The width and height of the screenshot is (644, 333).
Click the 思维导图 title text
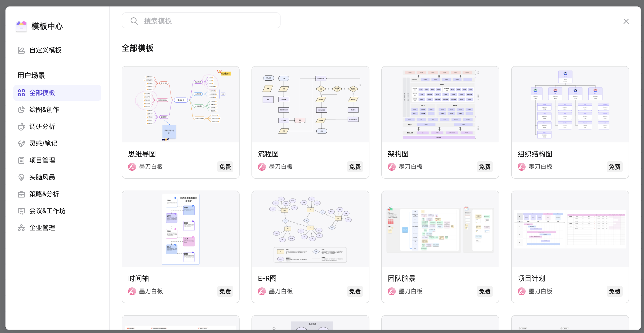click(142, 154)
